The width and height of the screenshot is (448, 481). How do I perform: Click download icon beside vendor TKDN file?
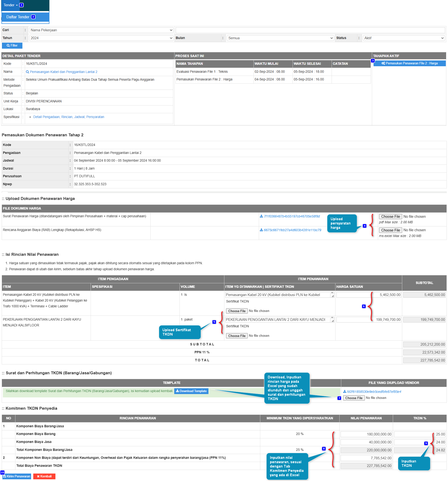point(345,392)
